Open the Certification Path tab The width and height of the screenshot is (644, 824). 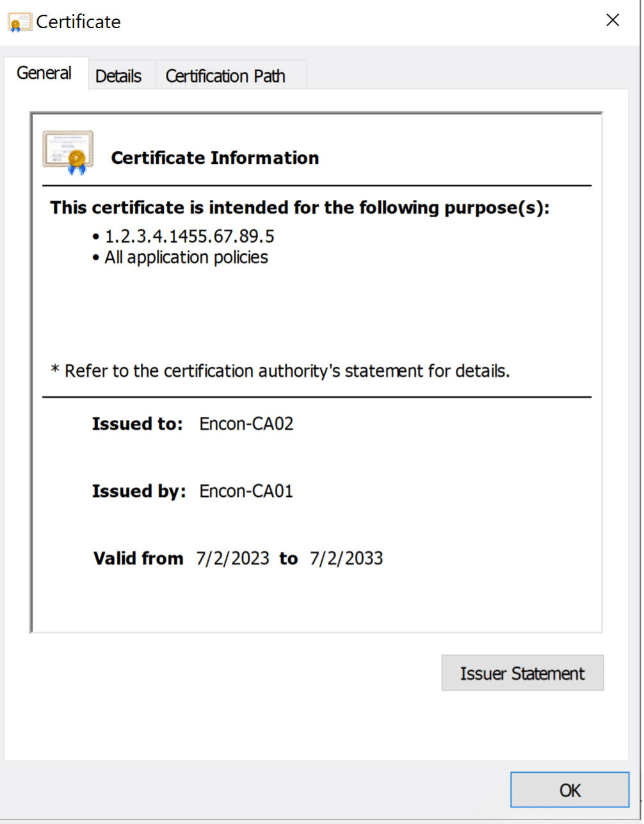[x=225, y=76]
